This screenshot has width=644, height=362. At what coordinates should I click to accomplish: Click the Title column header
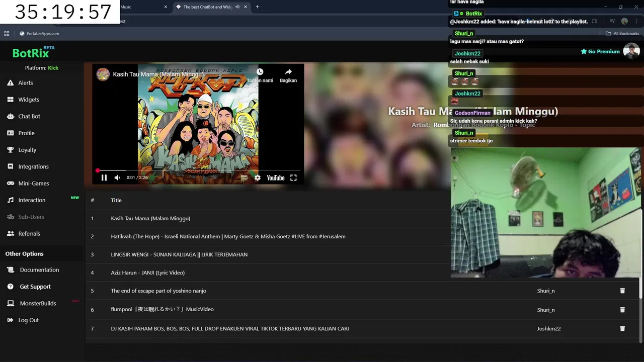[x=116, y=200]
